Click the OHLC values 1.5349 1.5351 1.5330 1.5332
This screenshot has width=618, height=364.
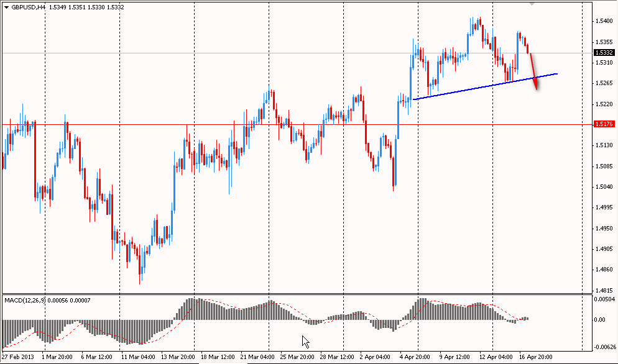[86, 7]
